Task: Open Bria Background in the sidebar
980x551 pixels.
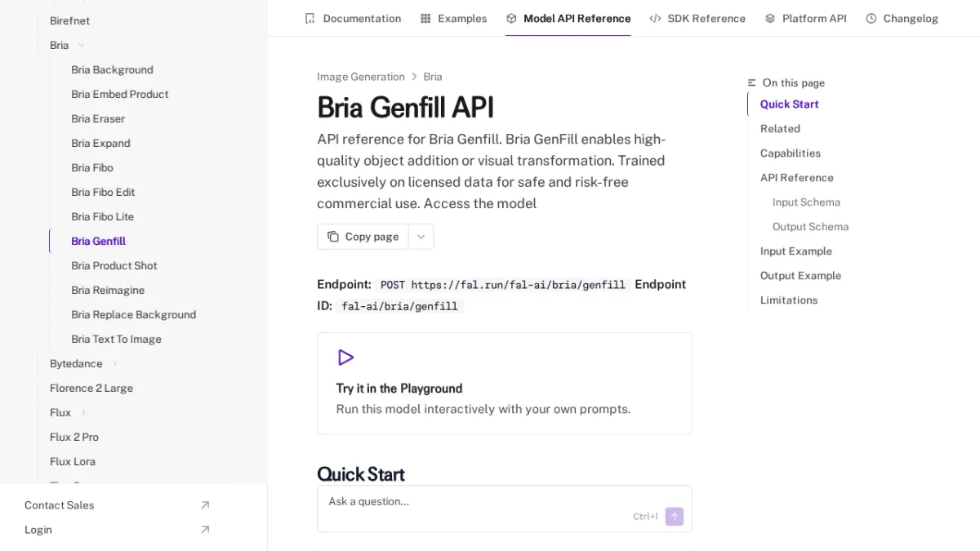Action: click(x=112, y=69)
